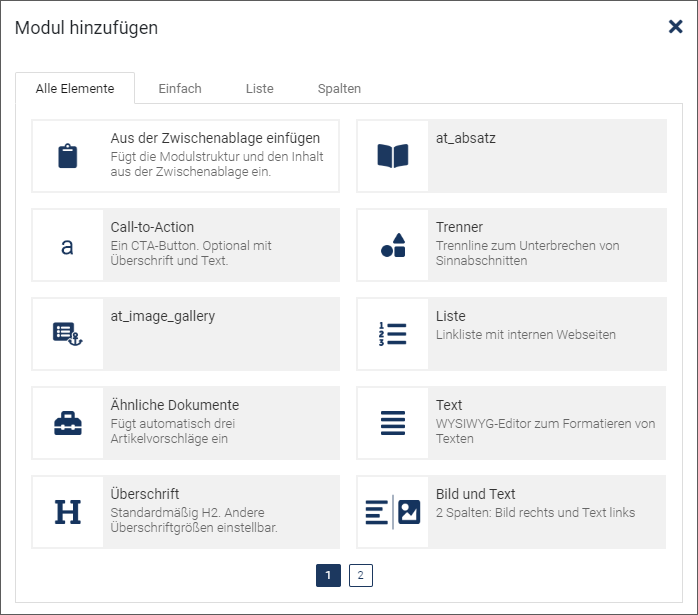Click description 'Trennline zum Unterbrechen von Sinnabschnitten'

[x=528, y=253]
